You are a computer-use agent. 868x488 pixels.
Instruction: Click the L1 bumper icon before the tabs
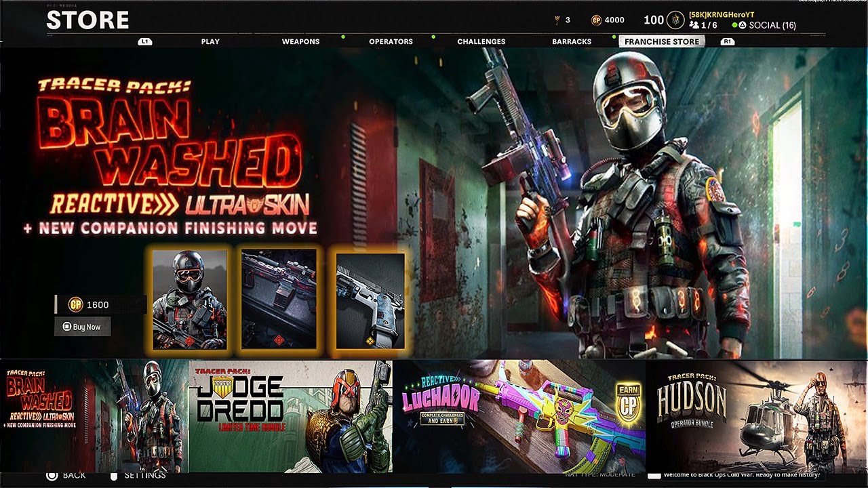click(x=144, y=41)
